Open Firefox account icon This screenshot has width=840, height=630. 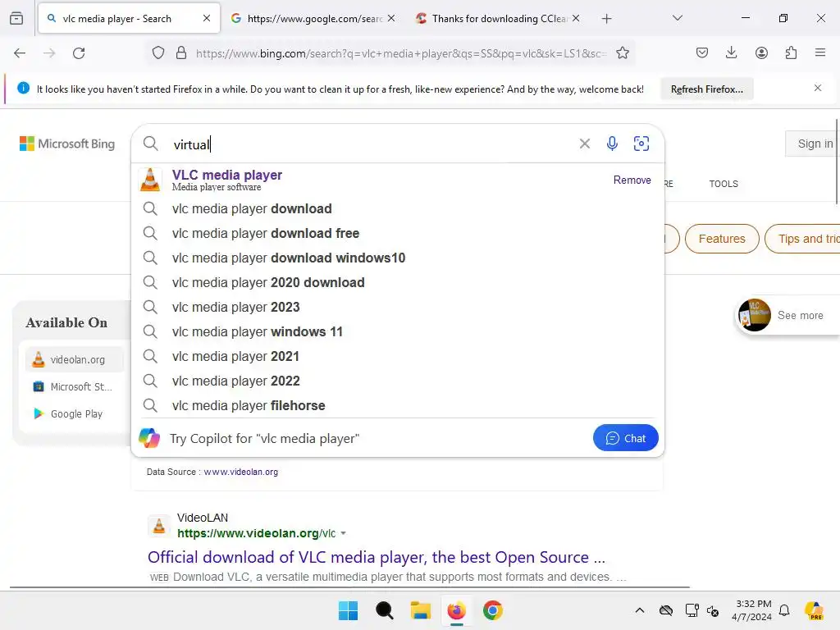coord(761,53)
